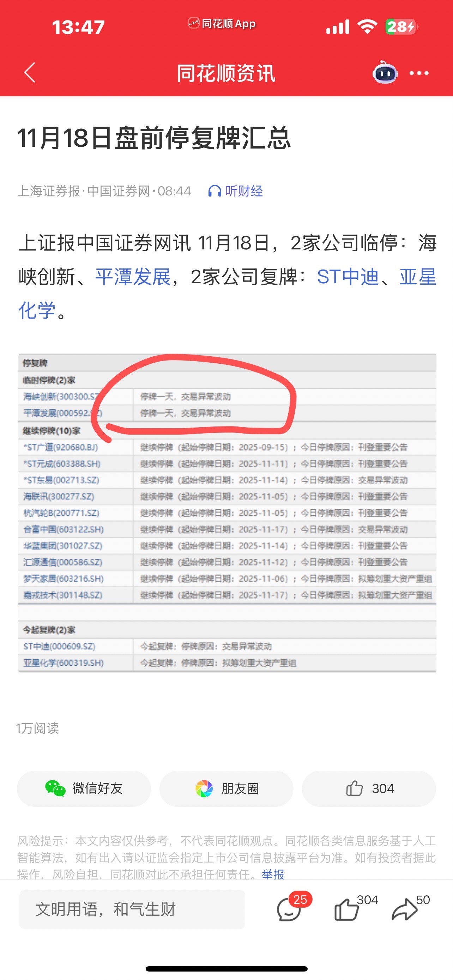Tap the 亚星化学(600319.SH) table row
Screen dimensions: 453x980
pyautogui.click(x=227, y=663)
